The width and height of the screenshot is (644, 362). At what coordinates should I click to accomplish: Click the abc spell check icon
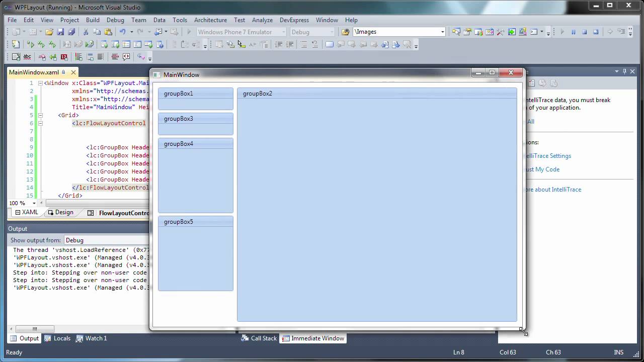coord(27,57)
